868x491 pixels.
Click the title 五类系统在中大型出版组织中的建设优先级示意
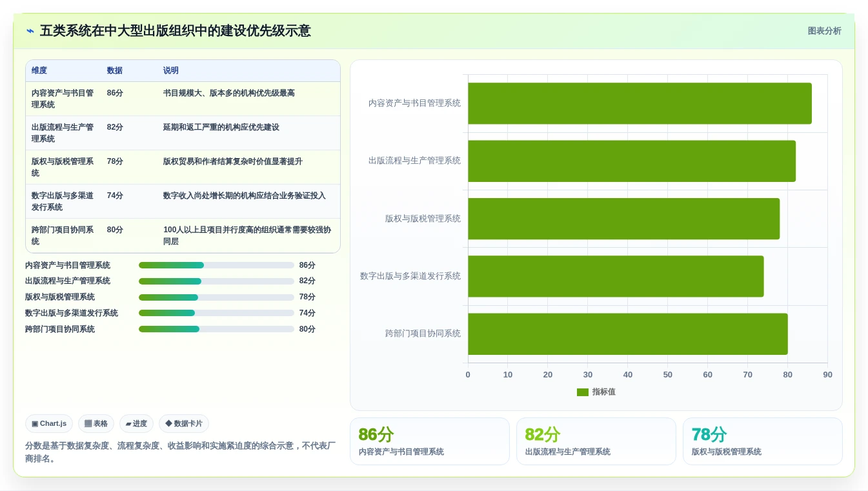pyautogui.click(x=176, y=31)
